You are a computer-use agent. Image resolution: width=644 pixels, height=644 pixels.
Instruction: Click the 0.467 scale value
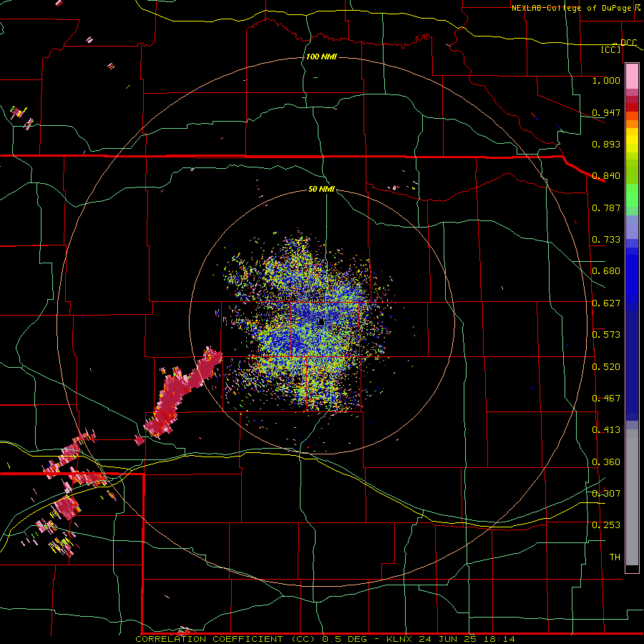point(606,399)
